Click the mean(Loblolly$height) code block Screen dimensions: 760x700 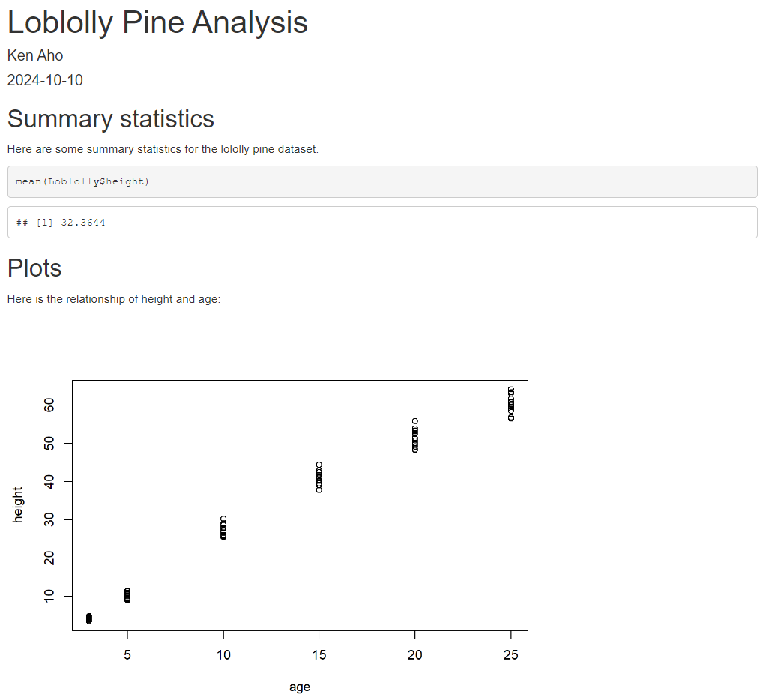[x=382, y=181]
